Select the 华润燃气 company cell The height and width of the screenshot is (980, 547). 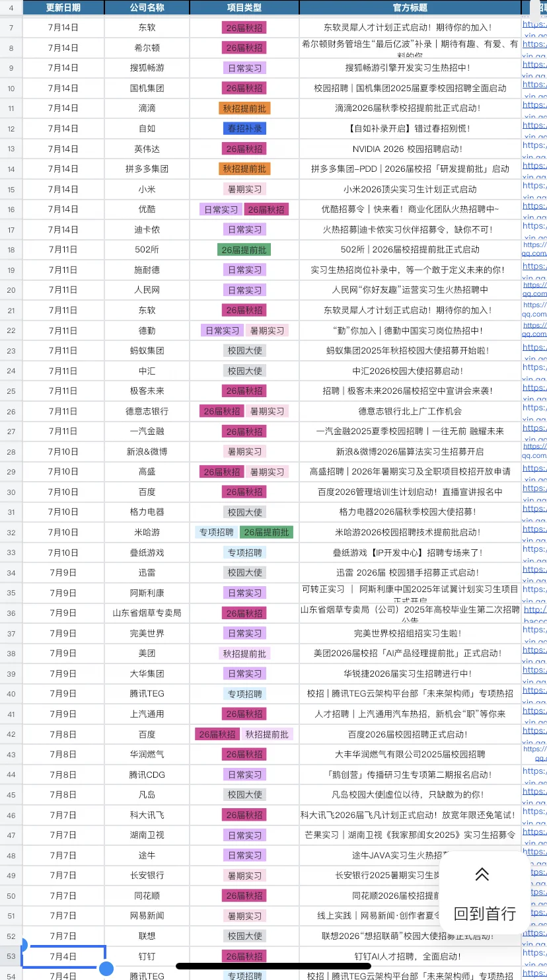[x=147, y=755]
